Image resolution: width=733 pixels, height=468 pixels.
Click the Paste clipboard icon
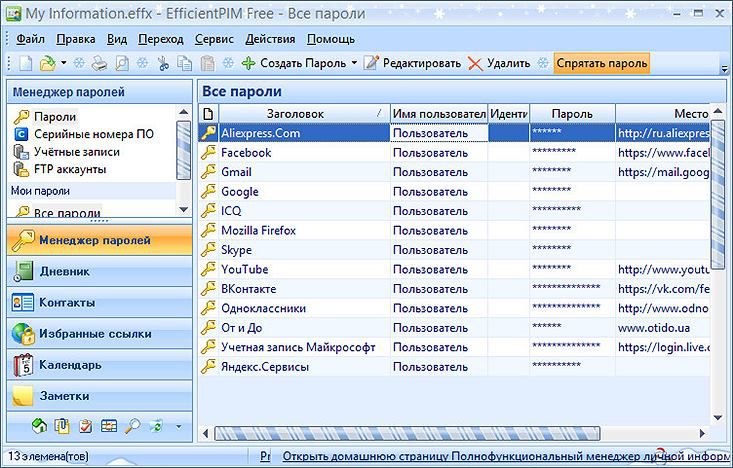click(x=208, y=63)
